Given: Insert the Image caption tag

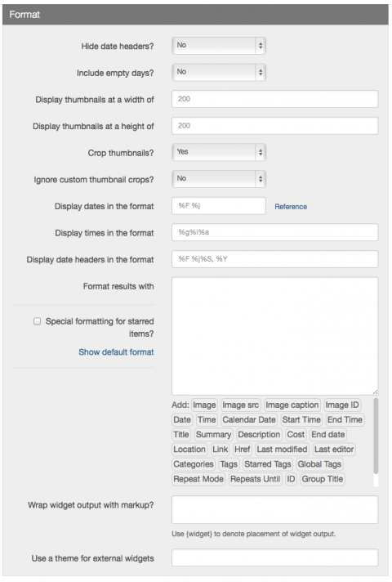Looking at the screenshot, I should 292,405.
